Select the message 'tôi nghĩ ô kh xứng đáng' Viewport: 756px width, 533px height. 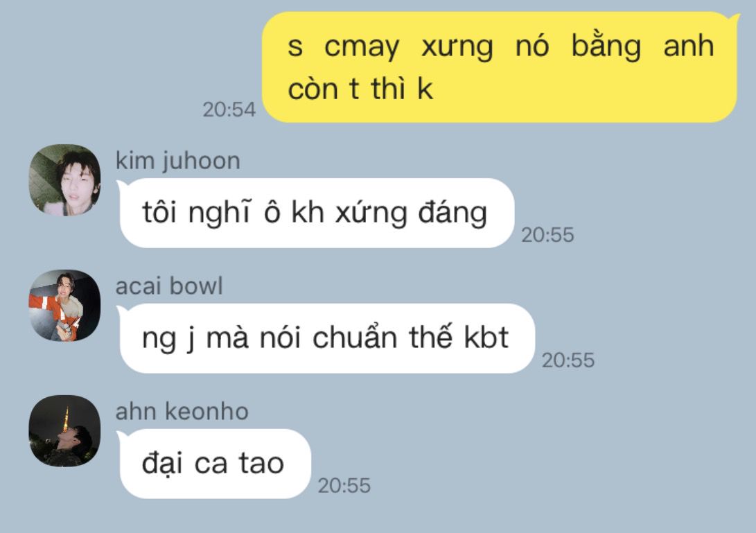(x=316, y=213)
